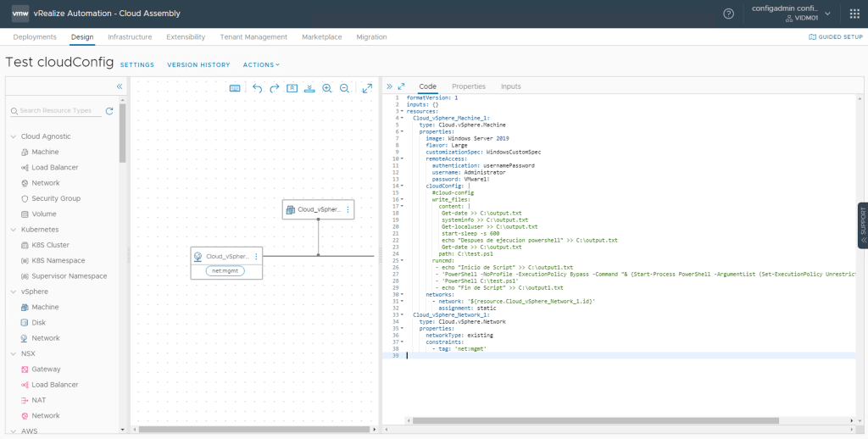
Task: Zoom in on the design canvas
Action: point(327,88)
